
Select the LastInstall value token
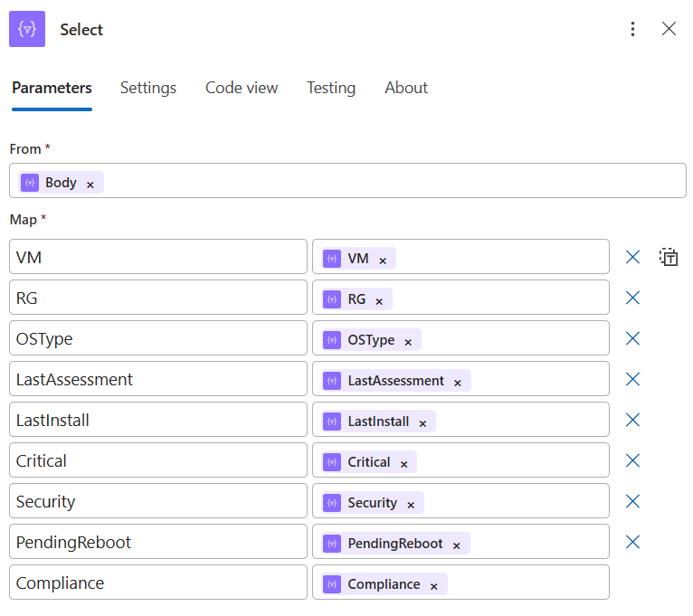click(x=377, y=422)
